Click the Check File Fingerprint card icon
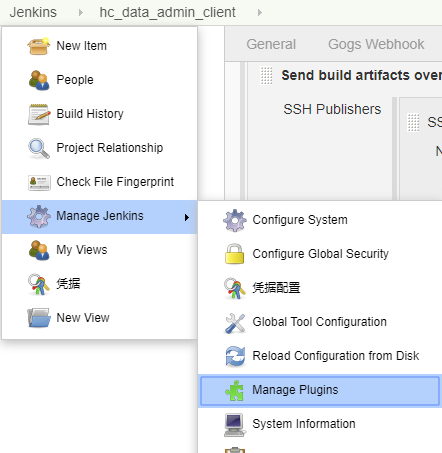The image size is (442, 453). [x=39, y=183]
